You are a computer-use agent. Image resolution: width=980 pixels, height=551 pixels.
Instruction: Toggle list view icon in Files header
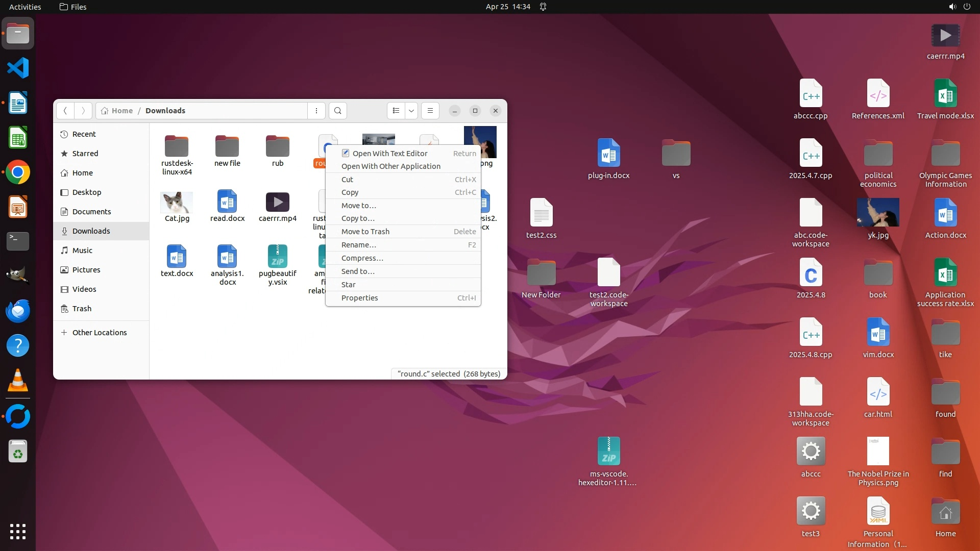click(396, 111)
